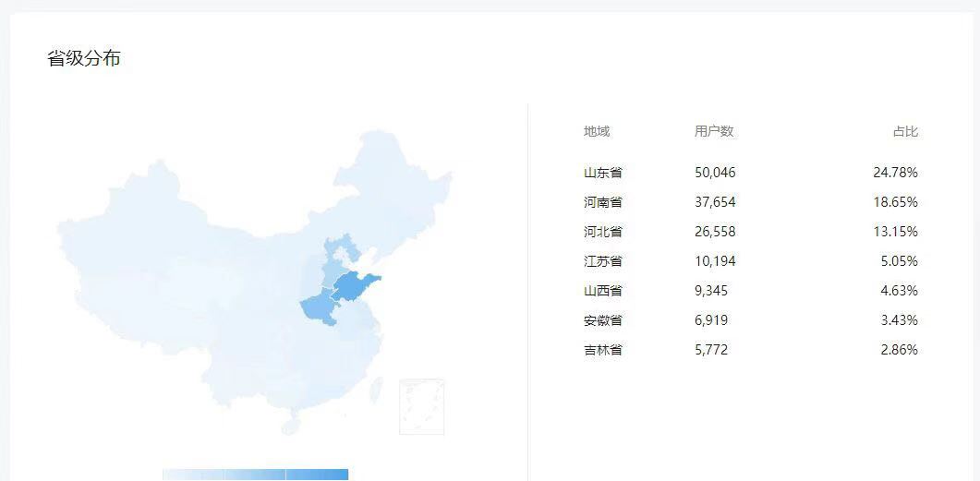980x481 pixels.
Task: Click the darkest Shandong province on map
Action: point(353,288)
